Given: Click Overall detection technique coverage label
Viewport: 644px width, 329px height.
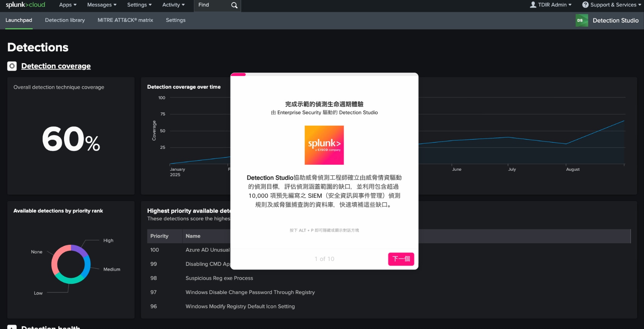Looking at the screenshot, I should click(59, 87).
